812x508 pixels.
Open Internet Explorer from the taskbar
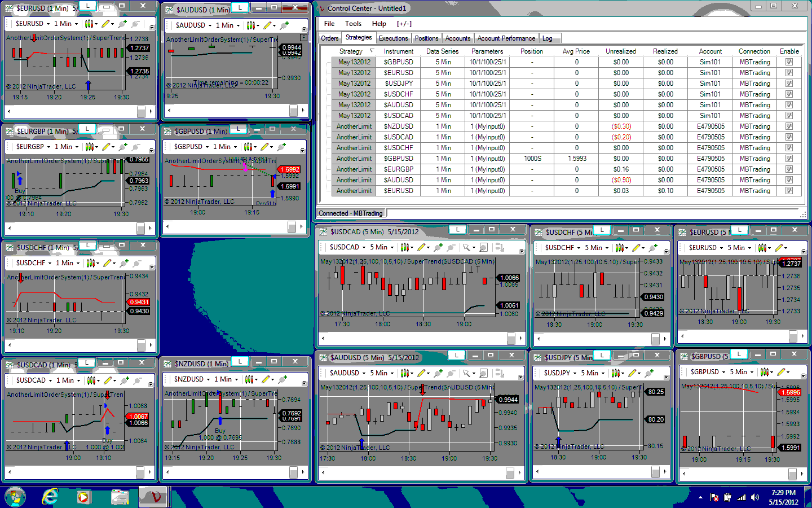coord(50,497)
